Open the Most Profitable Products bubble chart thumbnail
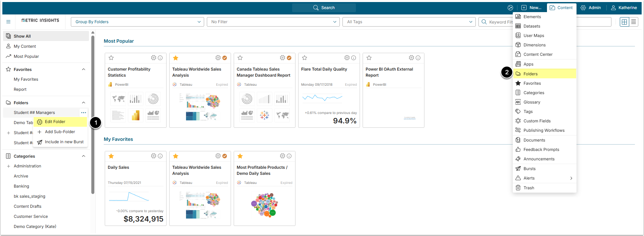644x236 pixels. pyautogui.click(x=264, y=204)
